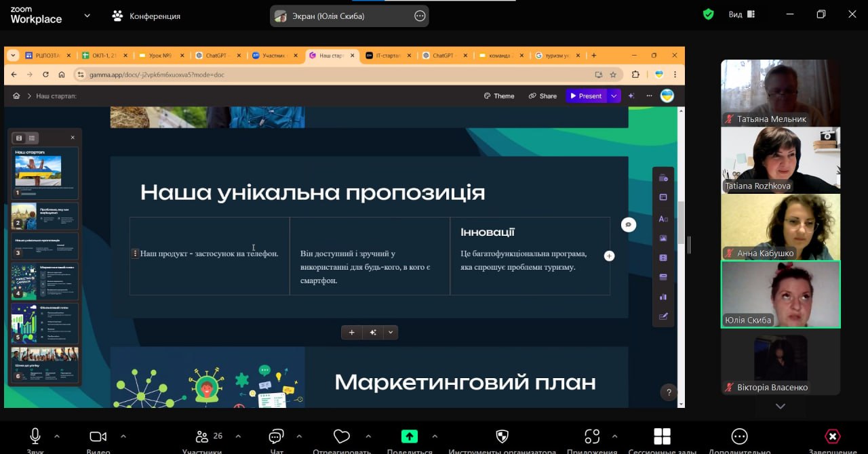Image resolution: width=868 pixels, height=454 pixels.
Task: Select slide 4 marketing thumbnail
Action: pos(45,281)
